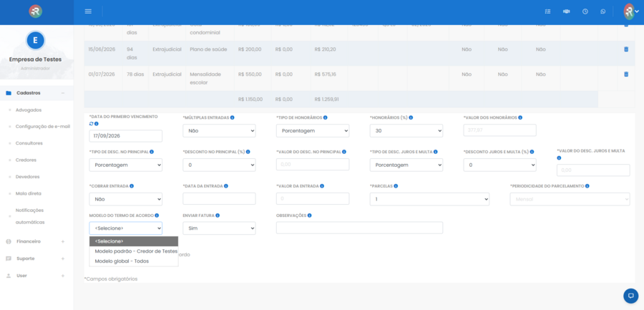Click the Empresa de Testes avatar
This screenshot has height=310, width=644.
pyautogui.click(x=35, y=40)
